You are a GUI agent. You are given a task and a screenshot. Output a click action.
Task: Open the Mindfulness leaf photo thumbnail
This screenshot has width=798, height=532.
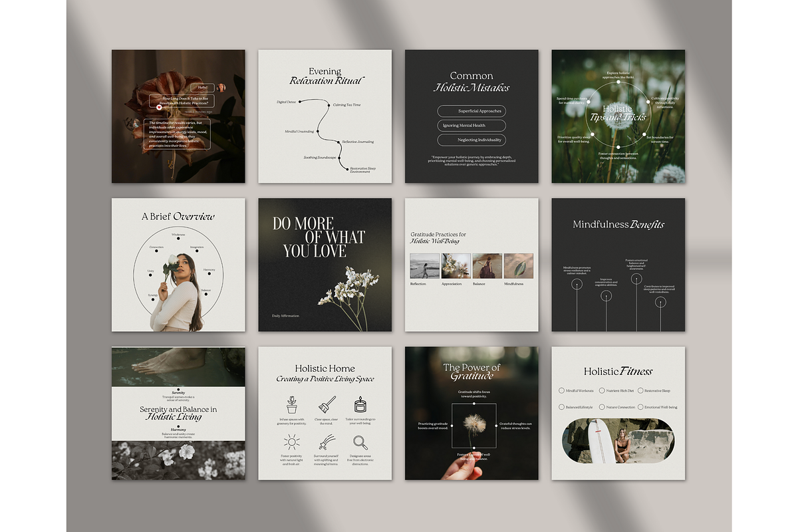click(x=518, y=266)
